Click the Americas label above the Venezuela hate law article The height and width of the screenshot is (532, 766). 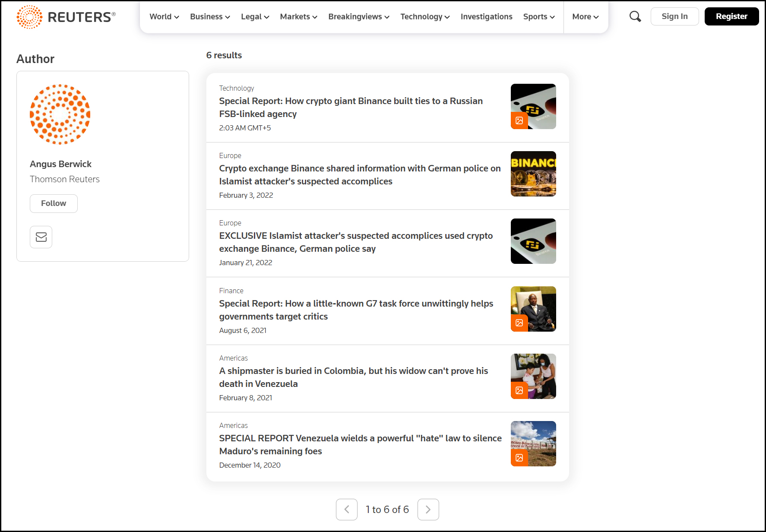(233, 425)
